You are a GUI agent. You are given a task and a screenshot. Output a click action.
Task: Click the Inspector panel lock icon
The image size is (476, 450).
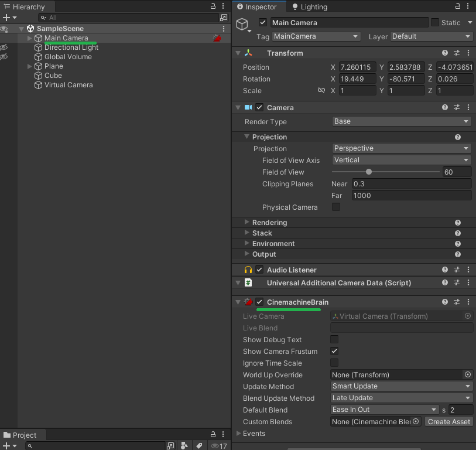click(x=458, y=6)
